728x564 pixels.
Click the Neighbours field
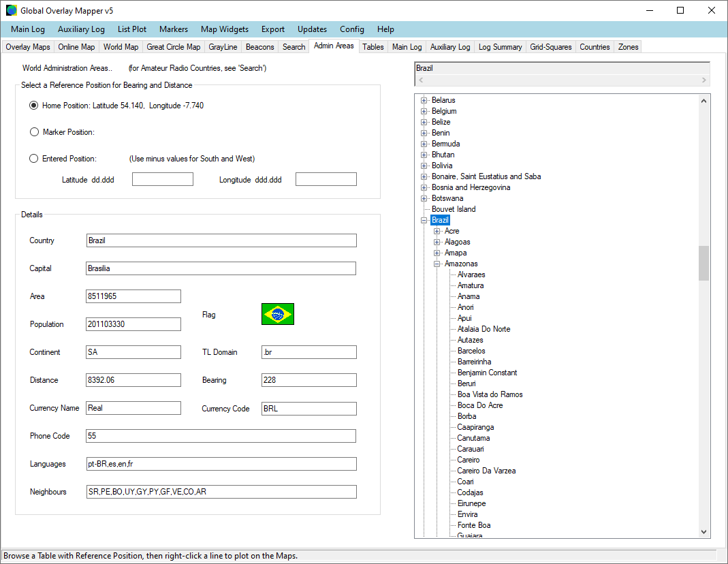click(221, 492)
